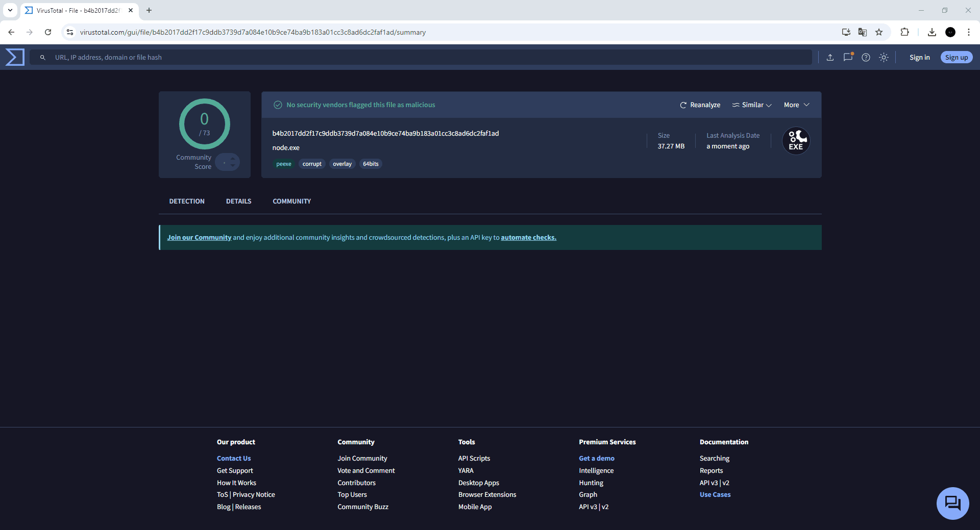Click the 64bits tag
The image size is (980, 530).
tap(371, 164)
